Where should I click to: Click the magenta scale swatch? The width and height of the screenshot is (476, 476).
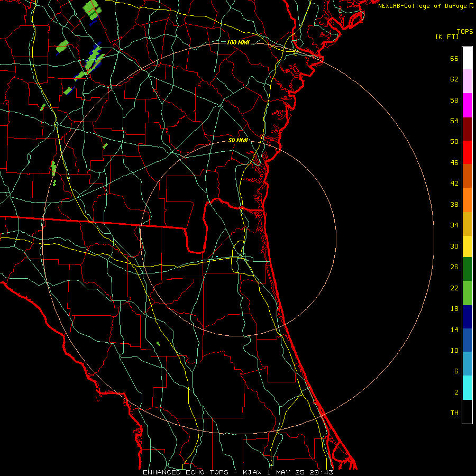click(467, 105)
